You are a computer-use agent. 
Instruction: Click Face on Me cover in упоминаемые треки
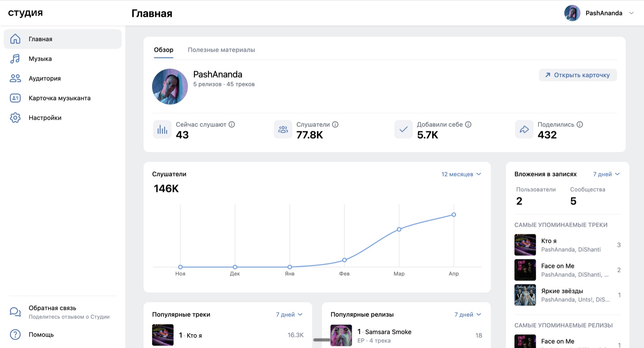coord(525,270)
